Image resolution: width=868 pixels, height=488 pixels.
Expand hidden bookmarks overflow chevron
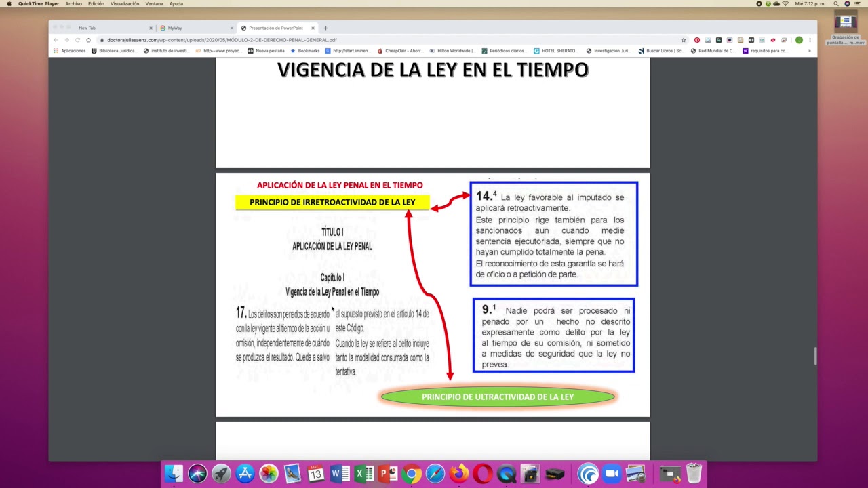click(809, 51)
